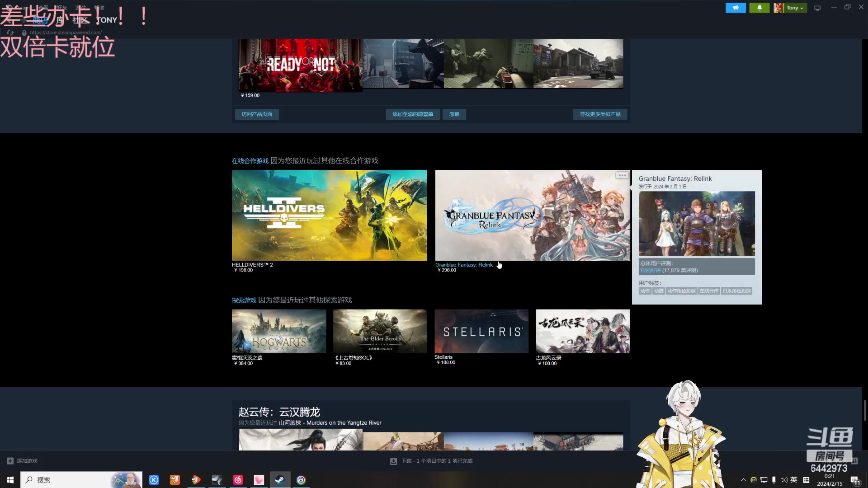
Task: Open the HELLDIVERS 2 game banner
Action: [329, 215]
